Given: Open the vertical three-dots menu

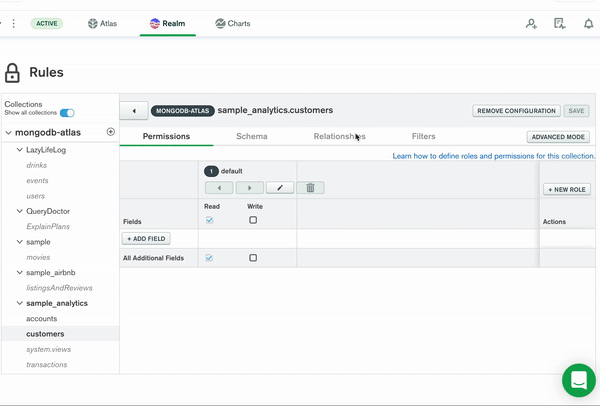Looking at the screenshot, I should pyautogui.click(x=14, y=23).
